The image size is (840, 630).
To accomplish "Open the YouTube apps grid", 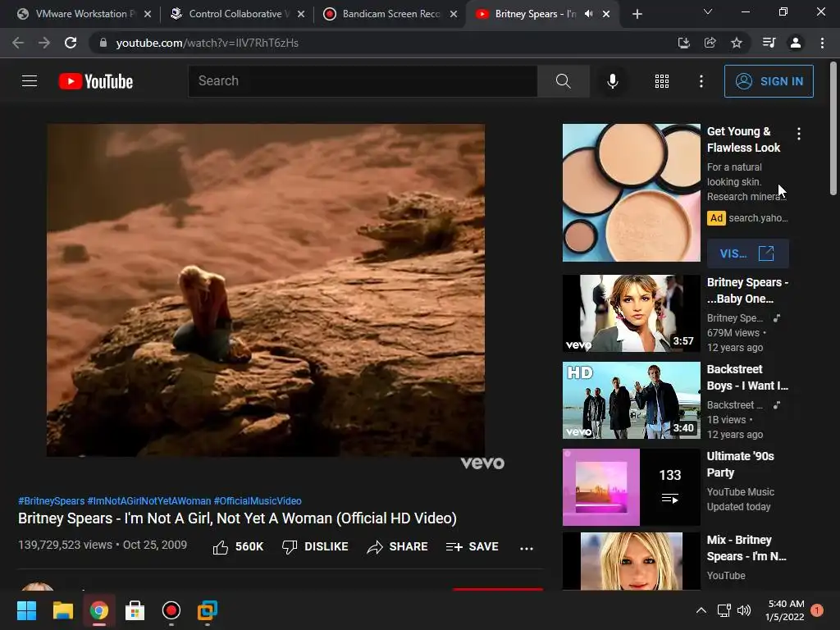I will 662,81.
